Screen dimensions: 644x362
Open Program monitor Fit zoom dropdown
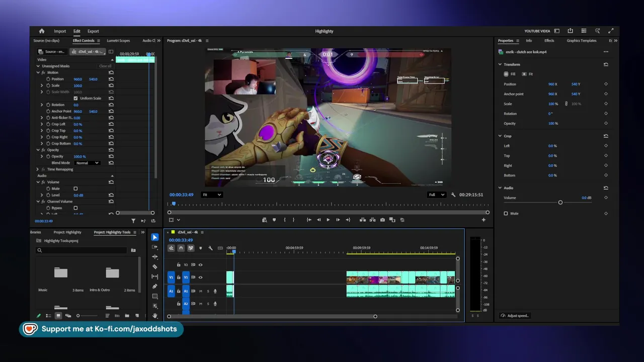211,195
